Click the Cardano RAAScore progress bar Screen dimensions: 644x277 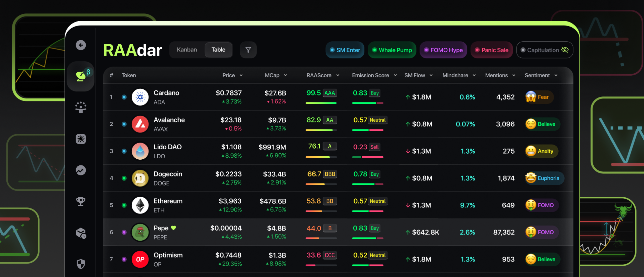[321, 103]
